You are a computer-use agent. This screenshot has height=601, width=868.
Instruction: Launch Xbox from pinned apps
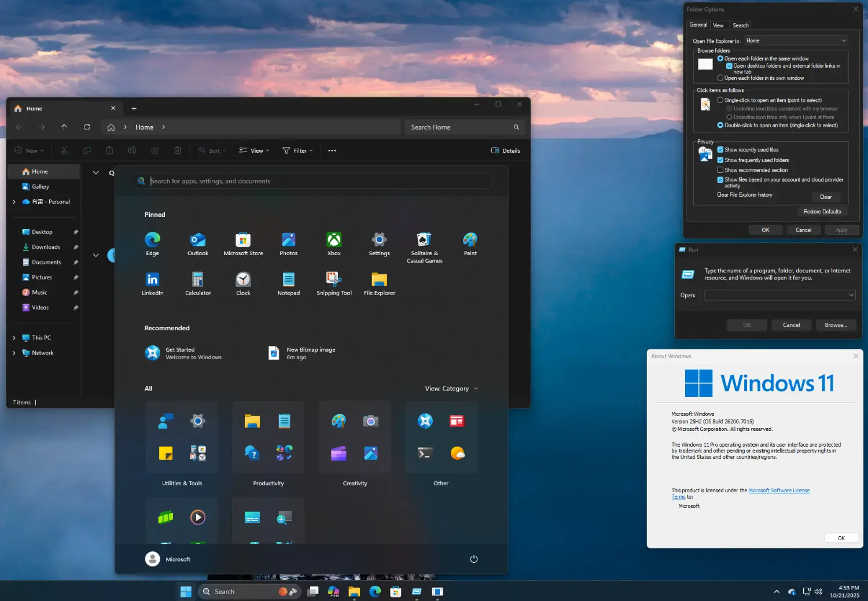[x=334, y=244]
